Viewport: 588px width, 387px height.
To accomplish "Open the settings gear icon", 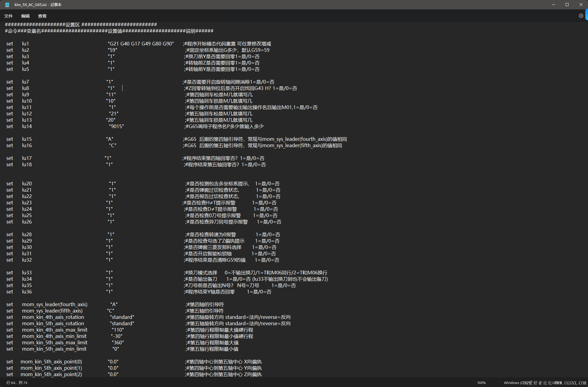I will coord(581,16).
